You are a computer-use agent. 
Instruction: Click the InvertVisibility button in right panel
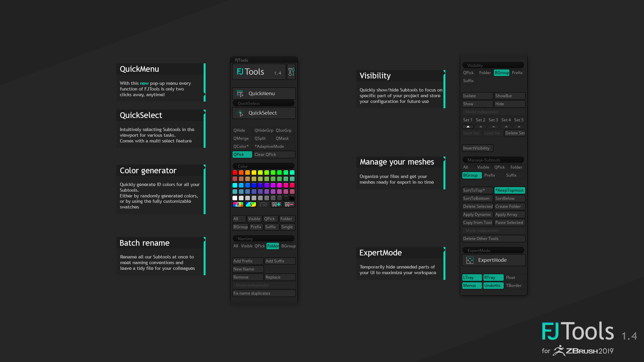point(477,147)
